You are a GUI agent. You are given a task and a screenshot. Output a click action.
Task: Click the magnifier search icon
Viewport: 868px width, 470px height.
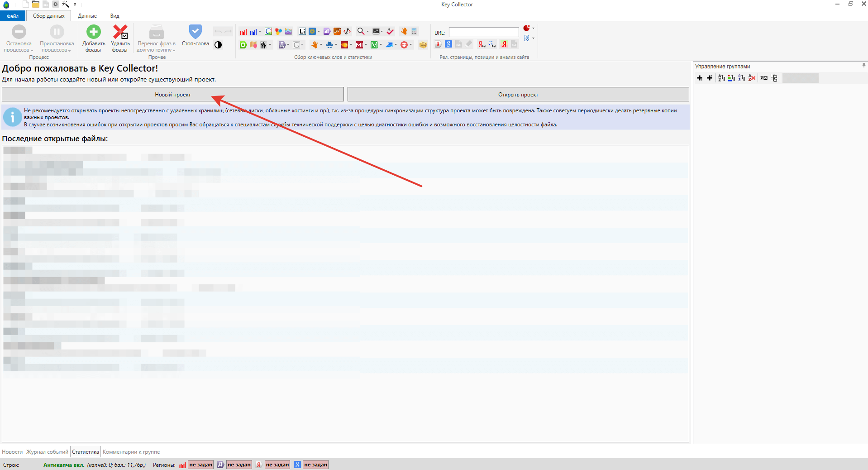361,31
